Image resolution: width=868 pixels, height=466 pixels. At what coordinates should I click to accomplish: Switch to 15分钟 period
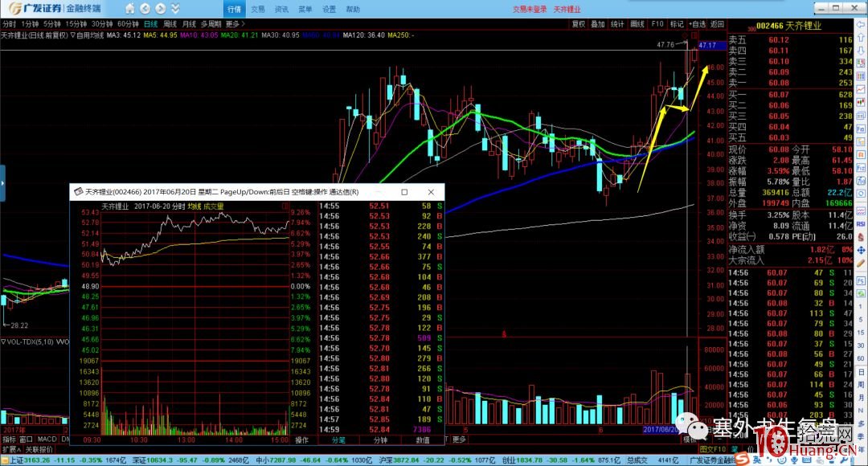[76, 24]
